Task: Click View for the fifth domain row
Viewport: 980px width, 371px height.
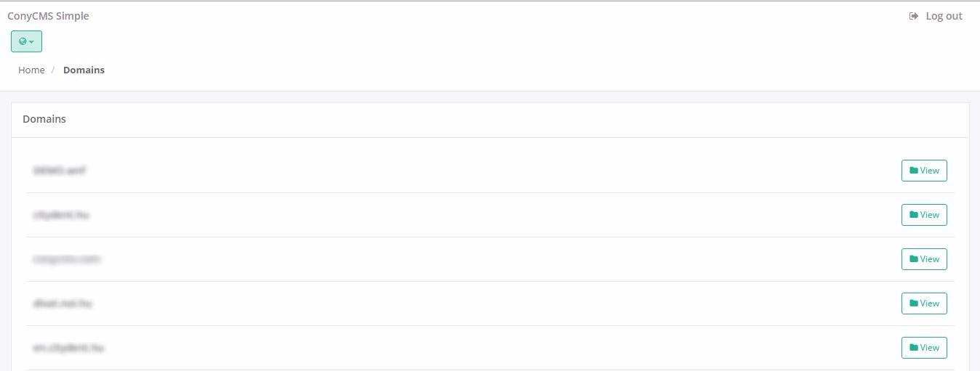Action: [924, 348]
